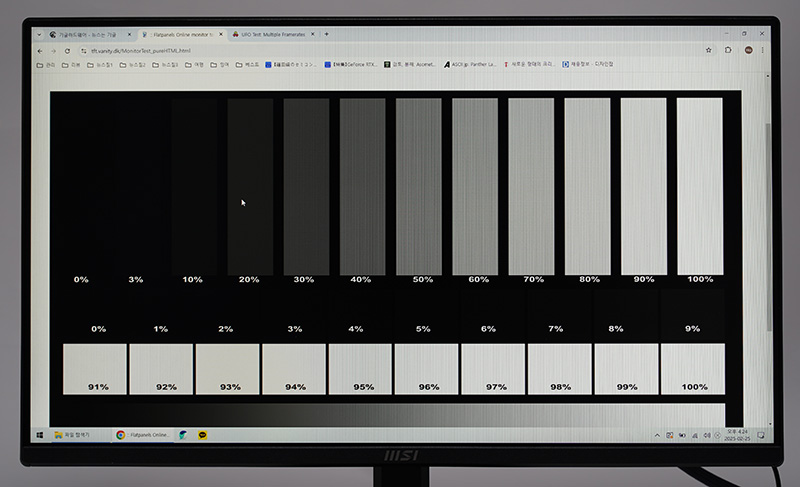The height and width of the screenshot is (487, 800).
Task: Click the 10% label under the bar
Action: pos(192,279)
